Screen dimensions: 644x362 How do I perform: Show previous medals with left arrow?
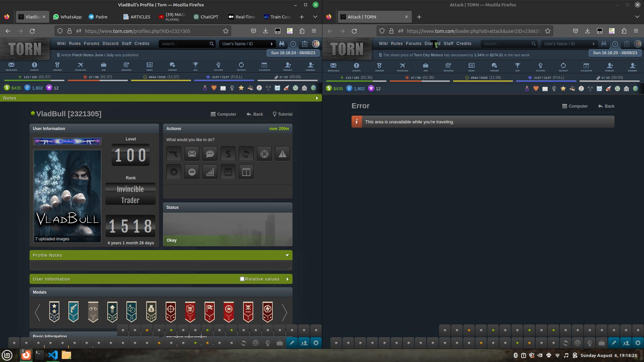coord(37,312)
